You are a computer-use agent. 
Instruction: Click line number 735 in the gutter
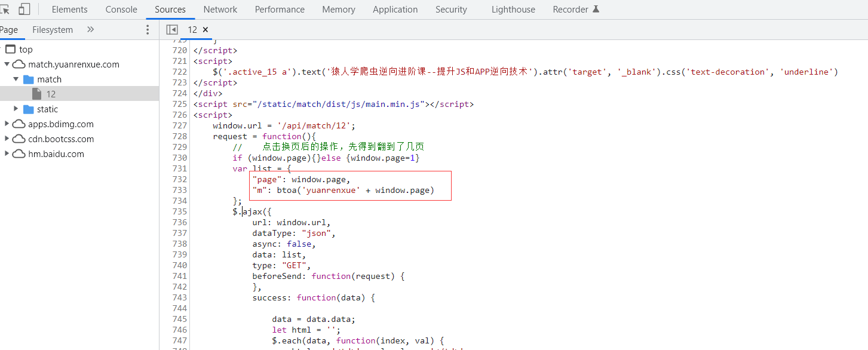point(179,211)
